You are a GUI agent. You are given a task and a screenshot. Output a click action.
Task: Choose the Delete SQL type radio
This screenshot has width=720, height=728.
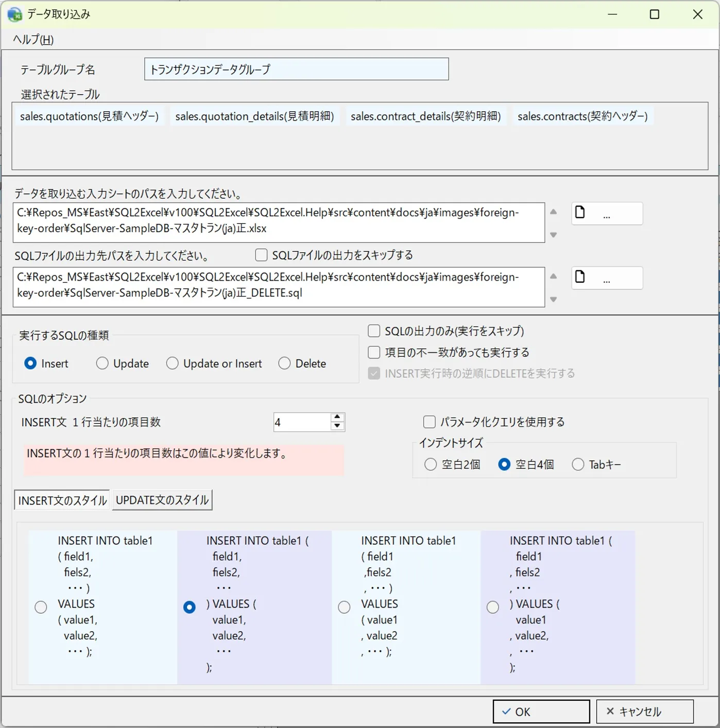coord(284,363)
